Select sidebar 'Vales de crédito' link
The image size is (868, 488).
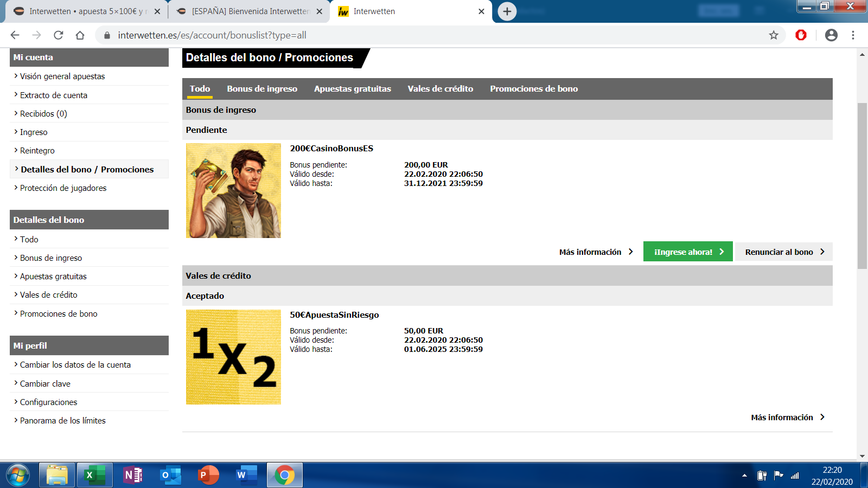click(49, 295)
